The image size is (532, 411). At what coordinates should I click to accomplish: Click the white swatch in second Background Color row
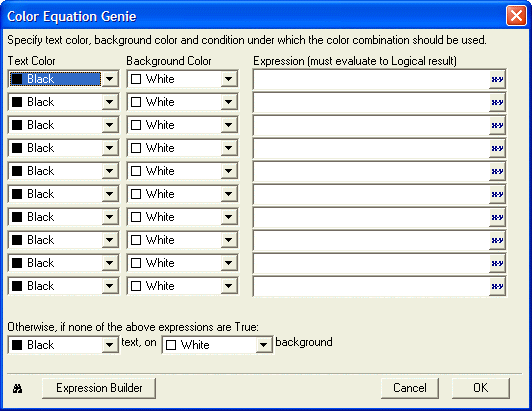[136, 102]
